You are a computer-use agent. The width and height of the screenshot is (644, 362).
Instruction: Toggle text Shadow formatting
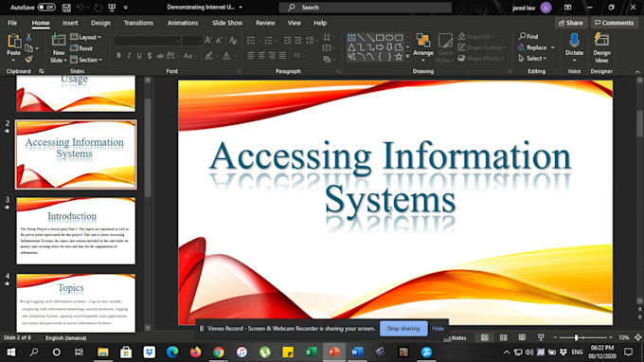pyautogui.click(x=150, y=56)
